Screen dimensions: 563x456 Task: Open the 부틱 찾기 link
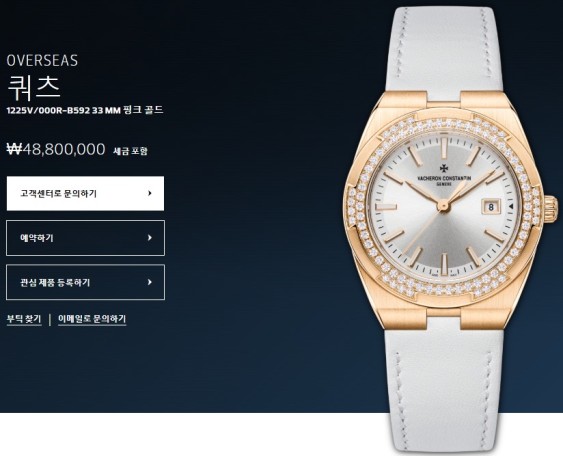click(24, 319)
